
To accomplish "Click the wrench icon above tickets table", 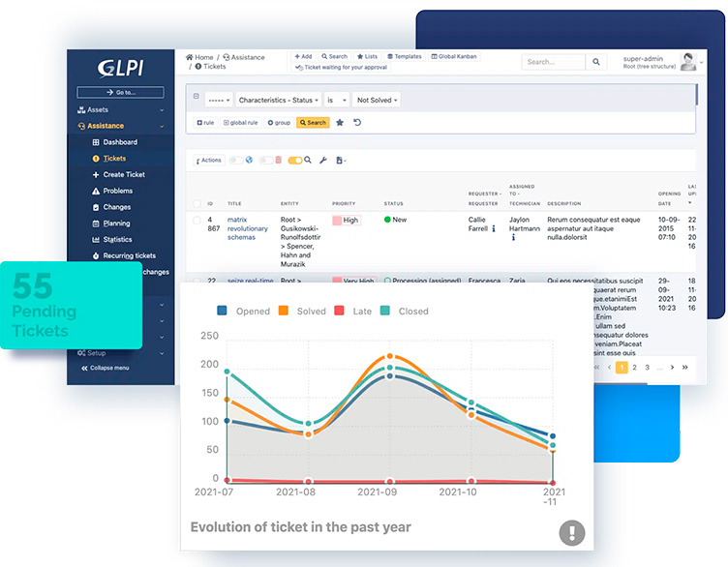I will tap(323, 161).
